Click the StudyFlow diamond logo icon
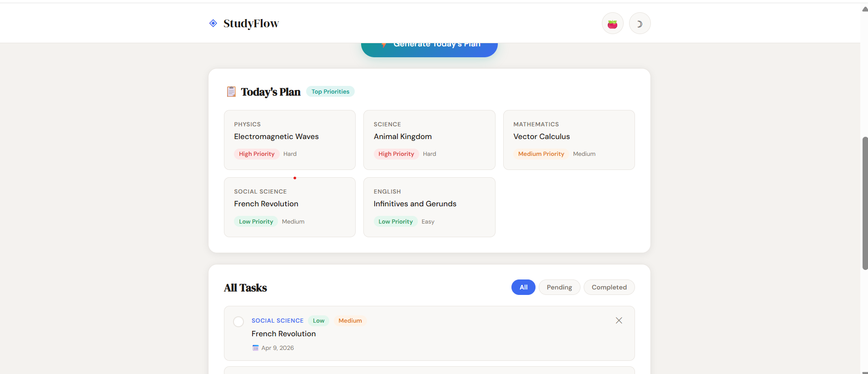The height and width of the screenshot is (374, 868). click(x=213, y=23)
